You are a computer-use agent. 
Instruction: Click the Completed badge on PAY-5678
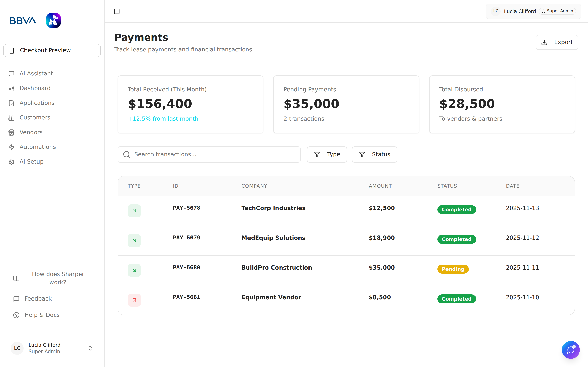(x=456, y=209)
